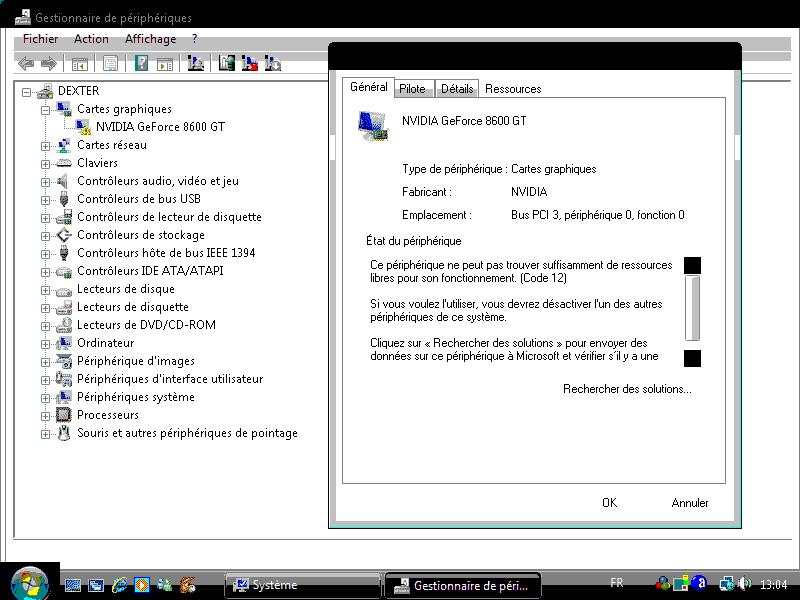Viewport: 800px width, 600px height.
Task: Select Lecteurs de disquette tree item
Action: [x=133, y=307]
